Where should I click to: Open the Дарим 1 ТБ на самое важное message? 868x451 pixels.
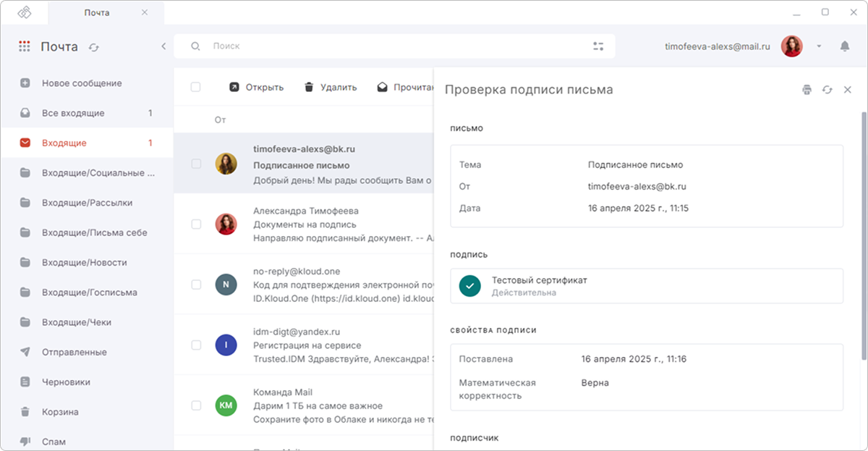point(304,405)
